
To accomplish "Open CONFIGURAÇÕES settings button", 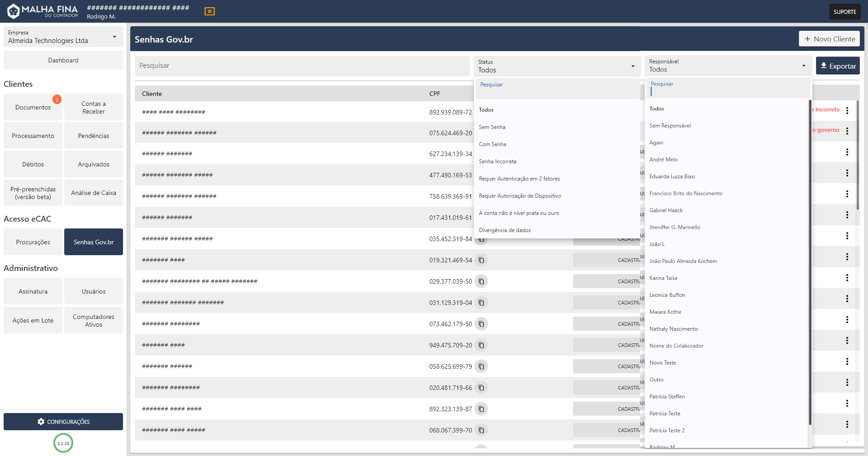I will 63,422.
